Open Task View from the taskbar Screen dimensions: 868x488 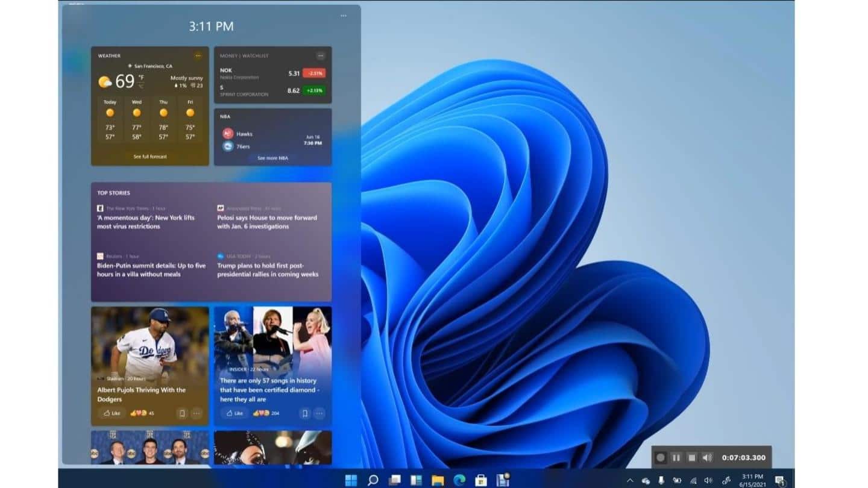394,480
